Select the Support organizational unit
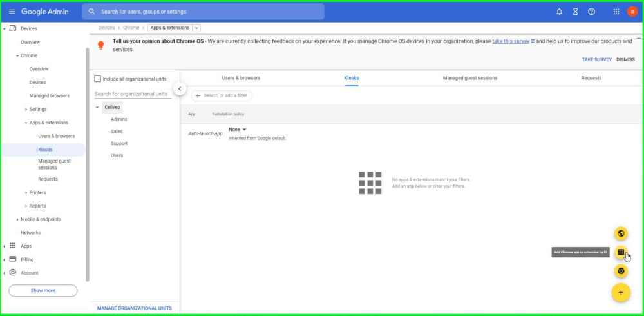 point(119,144)
